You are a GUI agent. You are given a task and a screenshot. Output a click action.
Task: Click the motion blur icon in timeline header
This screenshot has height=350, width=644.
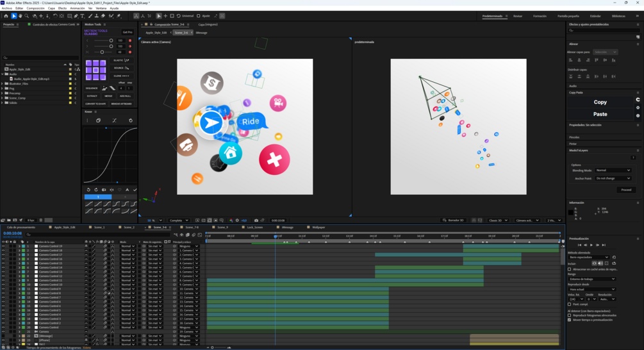pos(194,235)
